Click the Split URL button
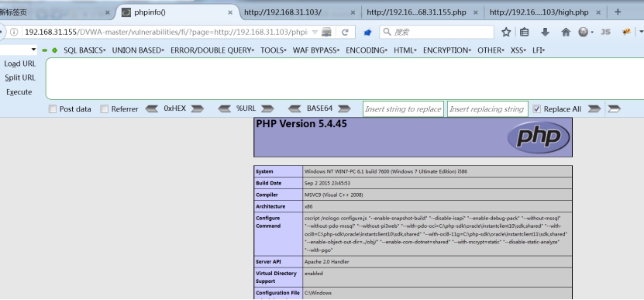The height and width of the screenshot is (300, 644). pyautogui.click(x=20, y=78)
